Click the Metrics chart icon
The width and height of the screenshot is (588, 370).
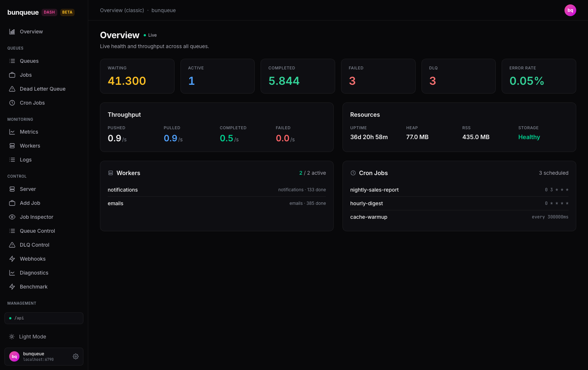[x=12, y=132]
